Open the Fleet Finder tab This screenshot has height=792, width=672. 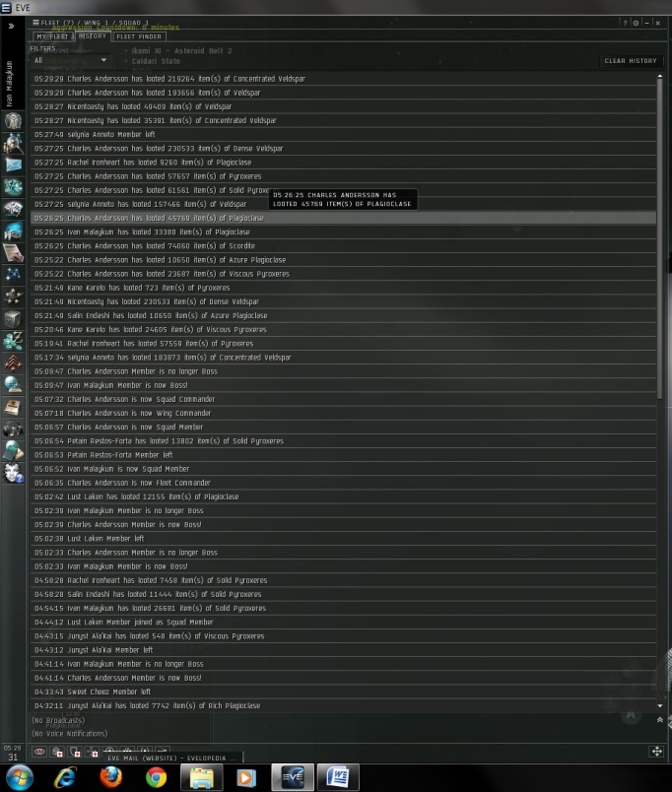139,36
